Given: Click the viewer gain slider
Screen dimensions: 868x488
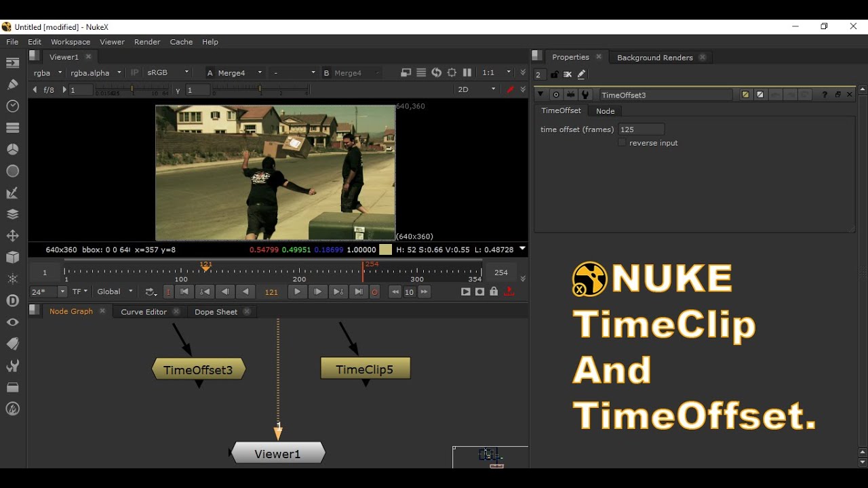Looking at the screenshot, I should click(132, 89).
